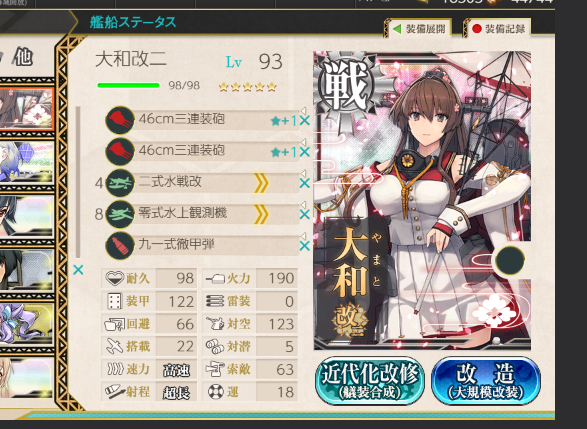Select the highlighted top ship thumbnail in list
This screenshot has height=429, width=587.
(27, 109)
